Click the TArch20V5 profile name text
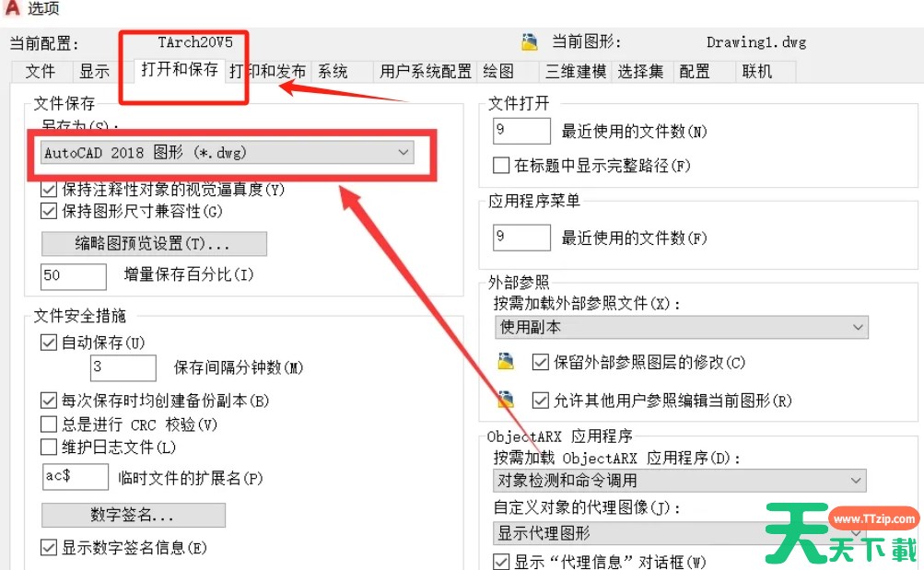Screen dimensions: 924x570 click(195, 42)
